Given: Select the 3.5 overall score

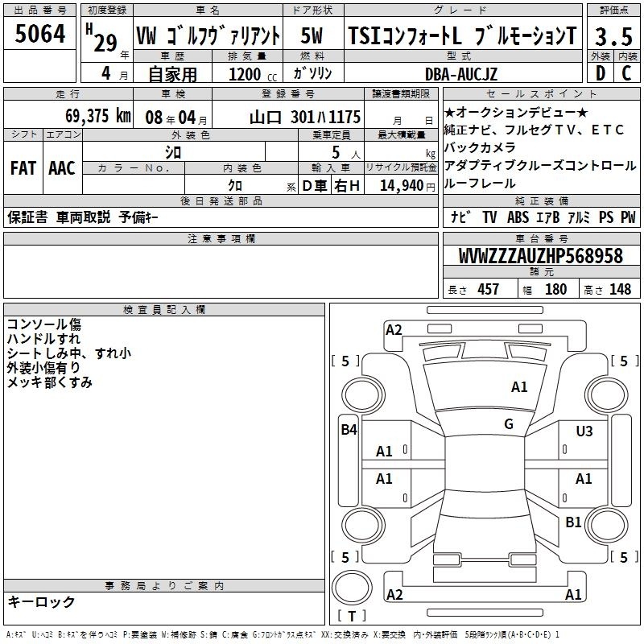Looking at the screenshot, I should (613, 36).
